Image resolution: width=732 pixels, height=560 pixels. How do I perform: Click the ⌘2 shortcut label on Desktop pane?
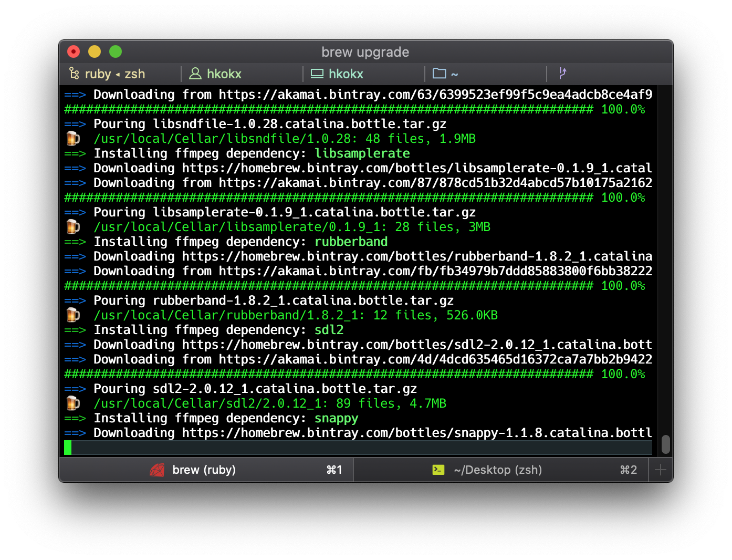629,470
